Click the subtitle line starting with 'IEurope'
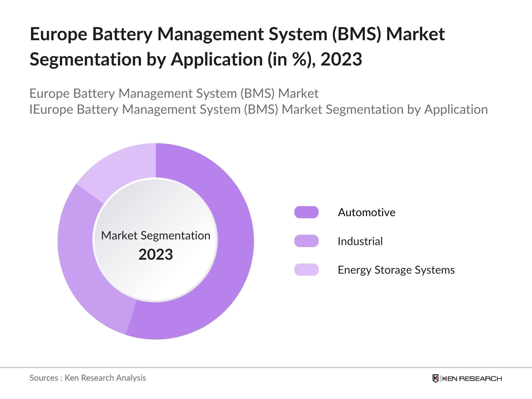Screen dimensions: 532x399 pyautogui.click(x=258, y=109)
